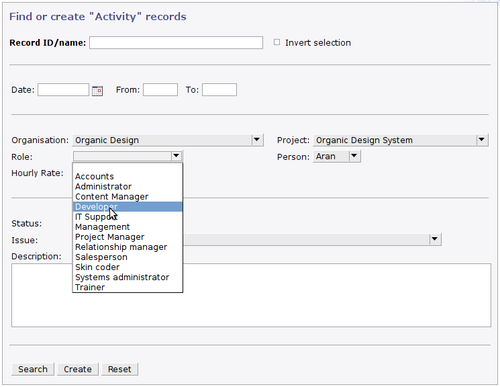This screenshot has width=500, height=387.
Task: Click the Reset button
Action: coord(120,369)
